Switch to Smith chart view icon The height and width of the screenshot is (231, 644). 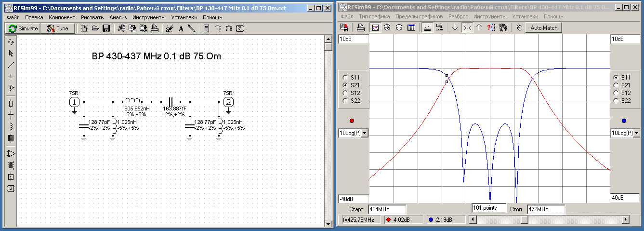387,27
